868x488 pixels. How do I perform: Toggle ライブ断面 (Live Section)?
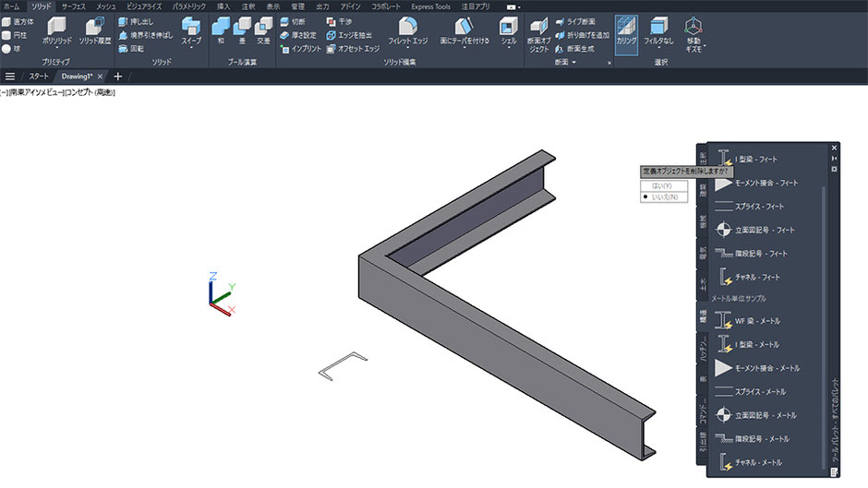(x=575, y=21)
